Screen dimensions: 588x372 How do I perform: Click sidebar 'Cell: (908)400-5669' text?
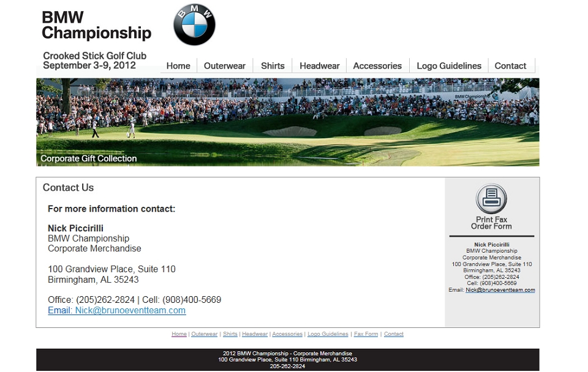click(492, 283)
